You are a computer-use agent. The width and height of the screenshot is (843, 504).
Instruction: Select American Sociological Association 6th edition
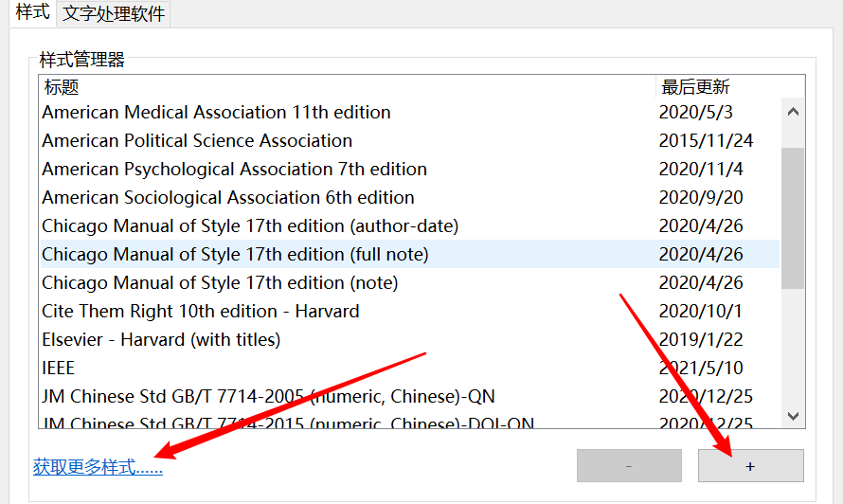click(228, 197)
